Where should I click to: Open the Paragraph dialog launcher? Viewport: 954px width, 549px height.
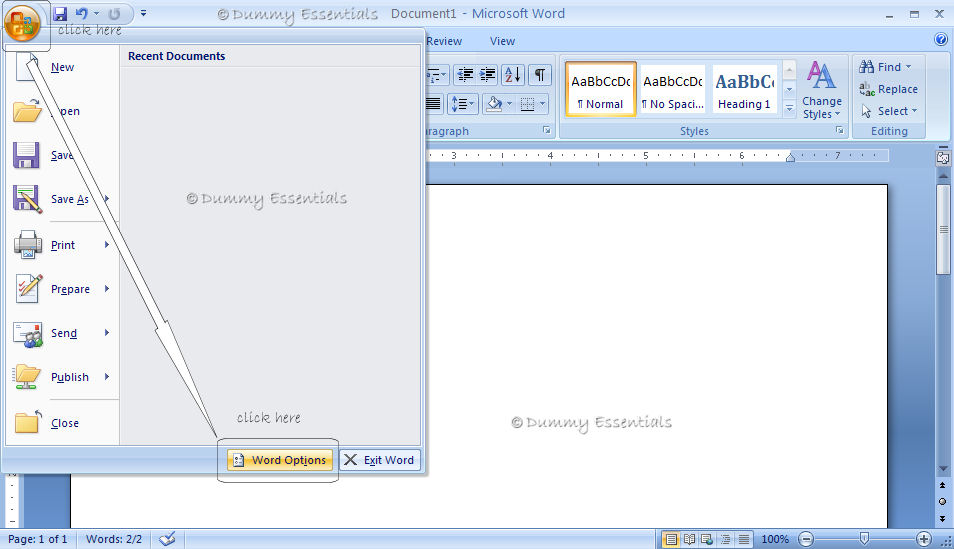[x=546, y=130]
